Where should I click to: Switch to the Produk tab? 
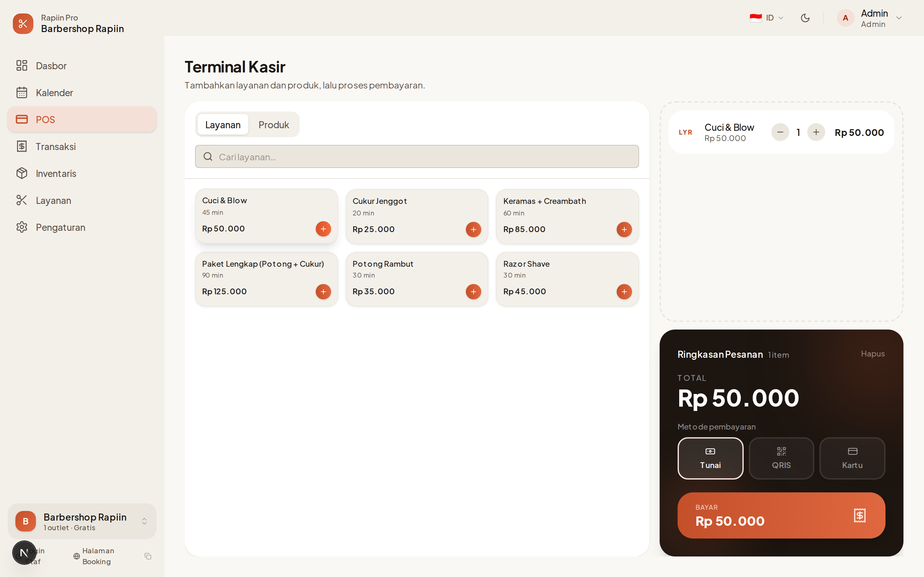tap(273, 125)
